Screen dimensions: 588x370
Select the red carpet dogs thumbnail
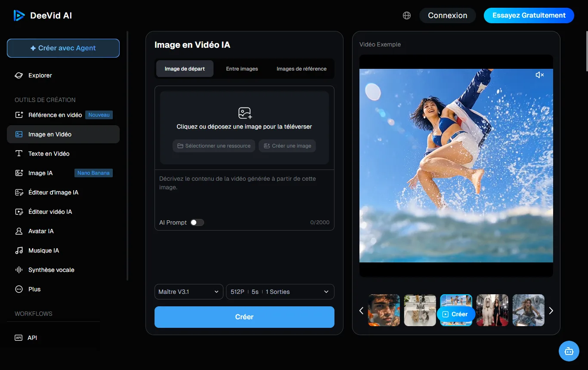492,310
